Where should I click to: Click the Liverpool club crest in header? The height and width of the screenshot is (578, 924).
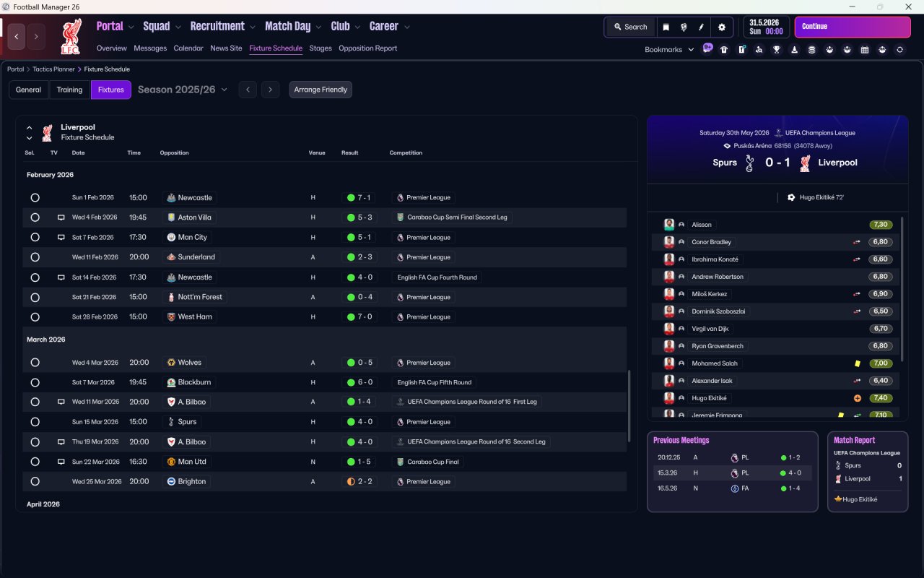(71, 37)
